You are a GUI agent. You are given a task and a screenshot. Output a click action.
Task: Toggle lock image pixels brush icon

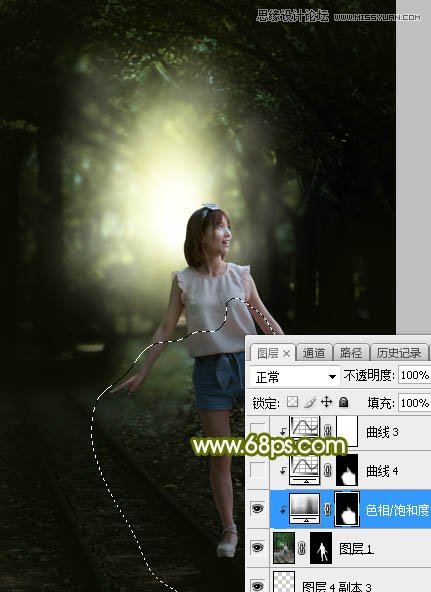coord(310,402)
